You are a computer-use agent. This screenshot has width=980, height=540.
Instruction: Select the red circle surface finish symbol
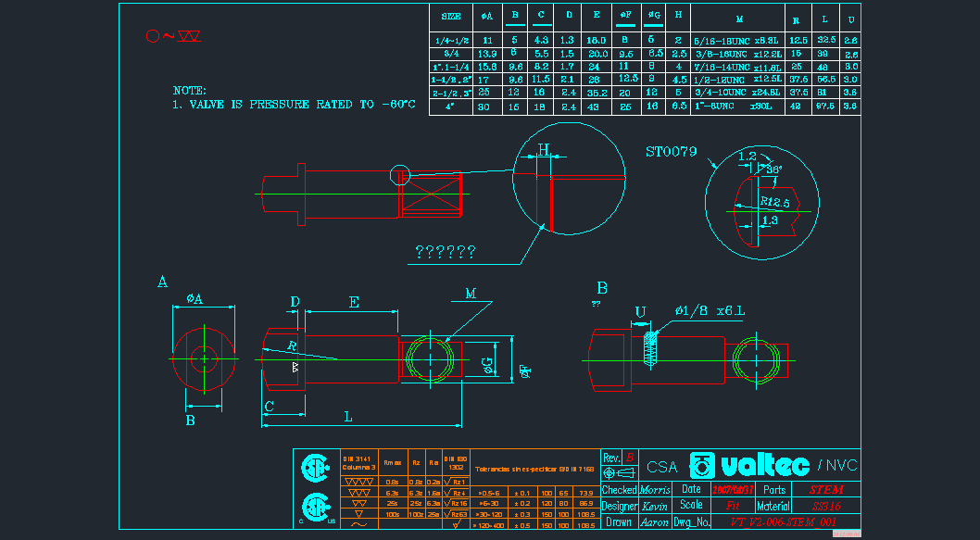pos(152,36)
